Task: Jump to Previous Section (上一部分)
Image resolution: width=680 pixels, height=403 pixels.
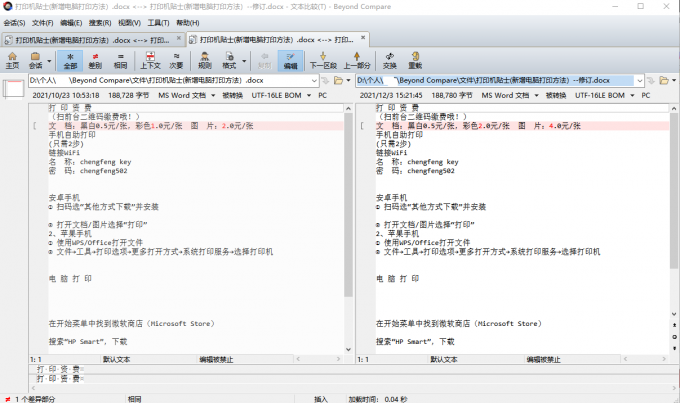Action: 357,60
